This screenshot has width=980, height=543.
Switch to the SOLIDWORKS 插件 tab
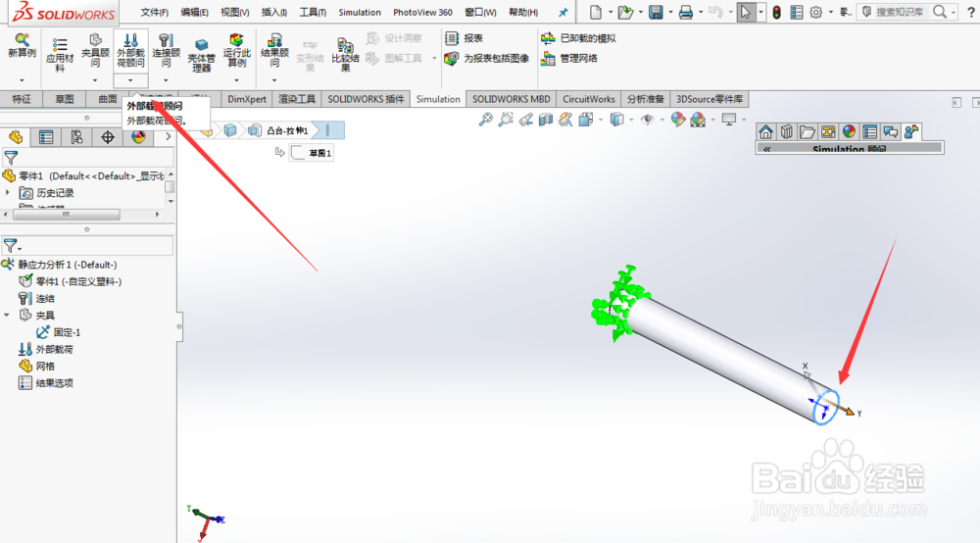point(366,99)
